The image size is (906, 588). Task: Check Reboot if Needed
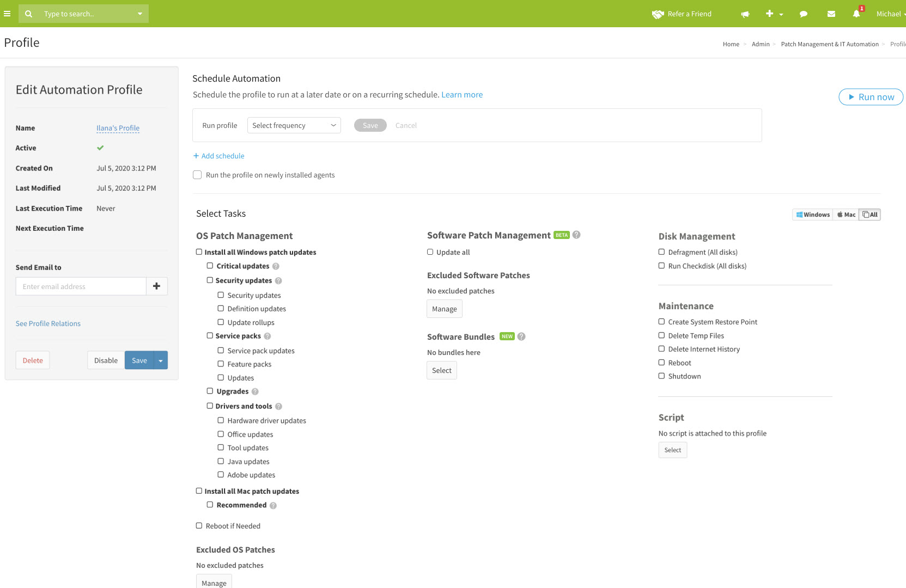pyautogui.click(x=199, y=525)
